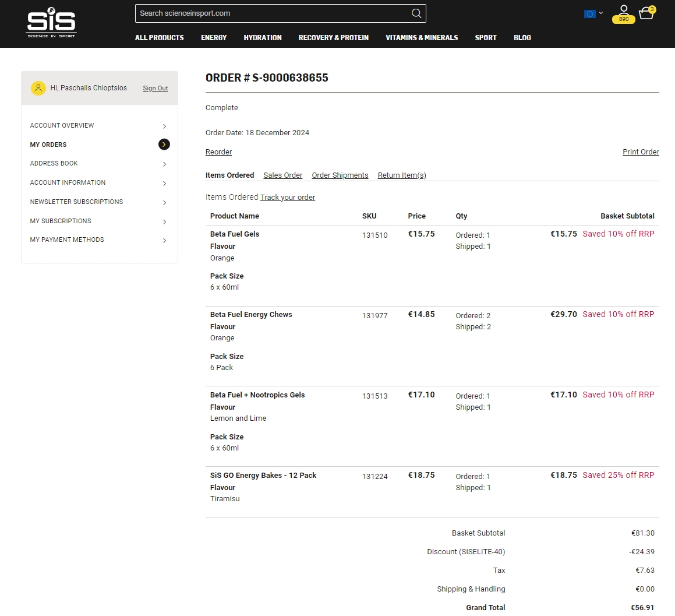Click the 890 points badge
675x616 pixels.
click(624, 19)
